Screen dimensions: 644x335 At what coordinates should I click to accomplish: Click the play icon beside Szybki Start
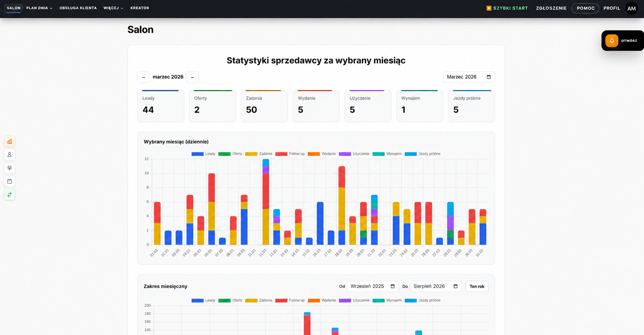489,8
